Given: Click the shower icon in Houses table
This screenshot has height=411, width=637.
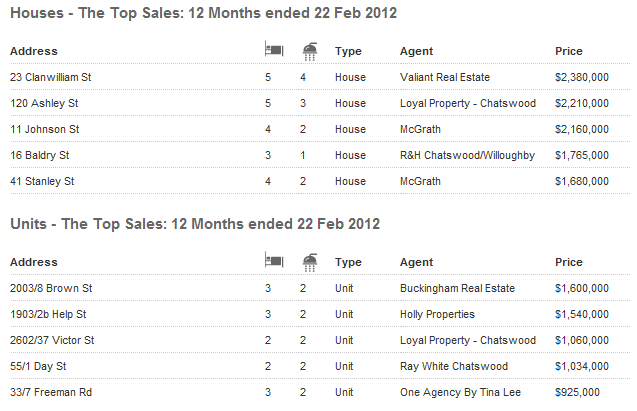Looking at the screenshot, I should pos(310,52).
